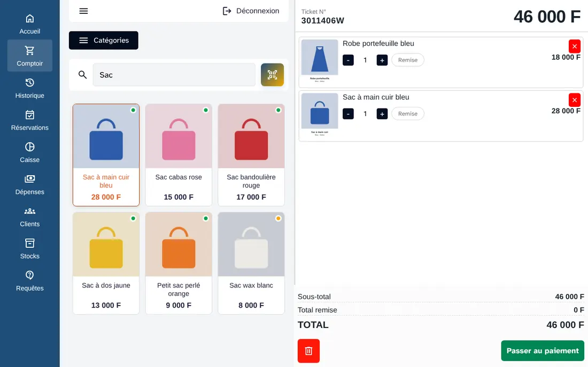This screenshot has height=367, width=588.
Task: Decrease quantity of Sac à main cuir bleu in ticket
Action: 348,114
